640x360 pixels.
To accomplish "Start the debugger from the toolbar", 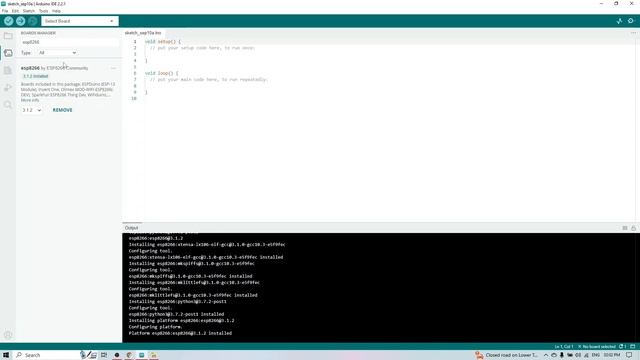I will coord(33,21).
